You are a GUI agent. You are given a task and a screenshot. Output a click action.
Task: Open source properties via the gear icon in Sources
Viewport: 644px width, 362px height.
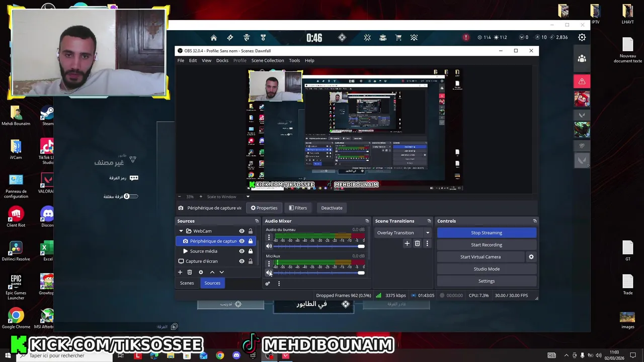(201, 272)
